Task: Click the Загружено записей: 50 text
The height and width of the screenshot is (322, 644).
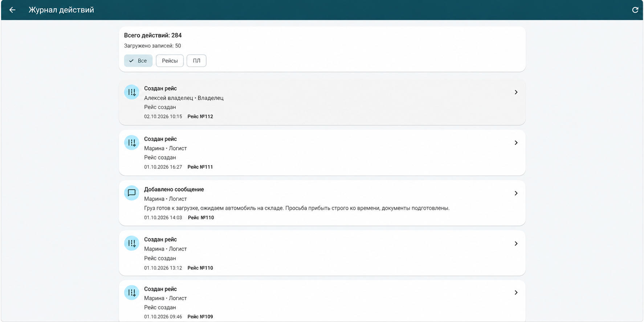Action: click(152, 46)
